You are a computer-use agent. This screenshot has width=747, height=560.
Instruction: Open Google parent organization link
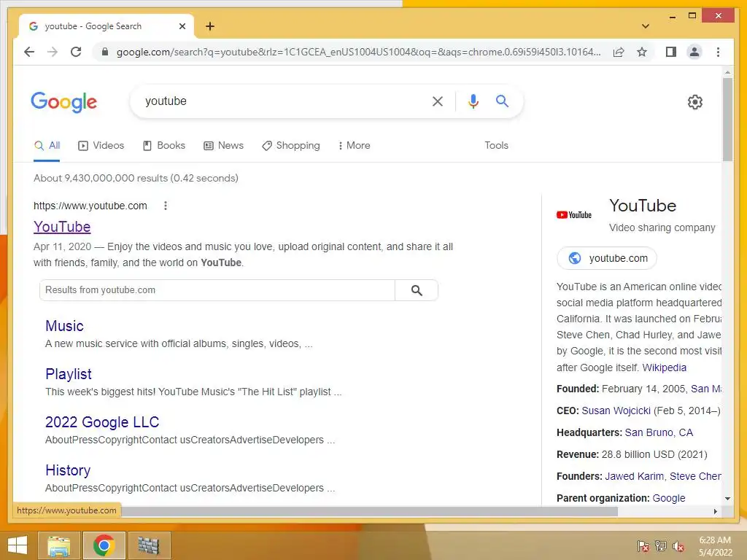pos(669,499)
